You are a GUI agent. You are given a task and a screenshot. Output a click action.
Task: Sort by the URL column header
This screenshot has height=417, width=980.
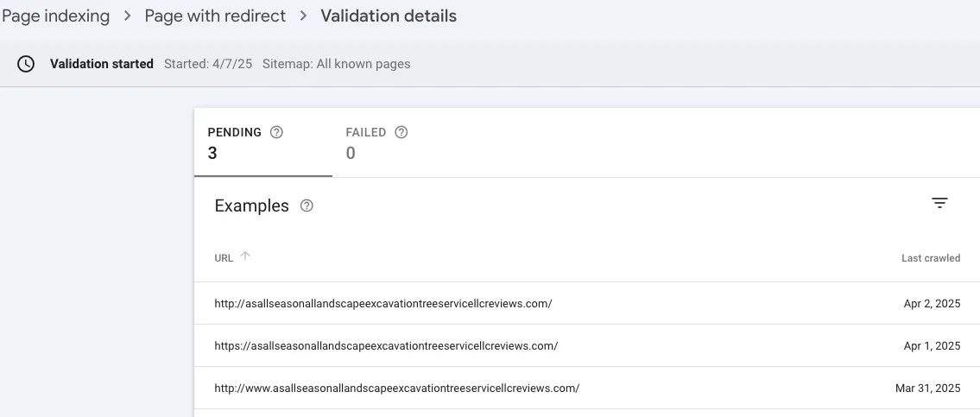tap(224, 257)
